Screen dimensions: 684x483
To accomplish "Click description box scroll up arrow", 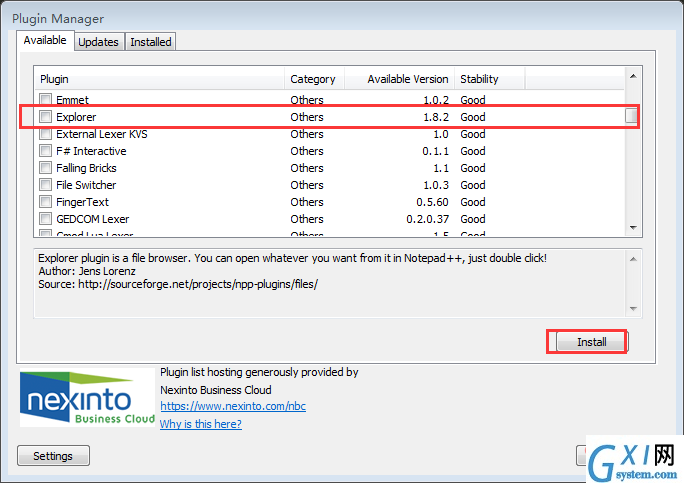I will tap(633, 259).
